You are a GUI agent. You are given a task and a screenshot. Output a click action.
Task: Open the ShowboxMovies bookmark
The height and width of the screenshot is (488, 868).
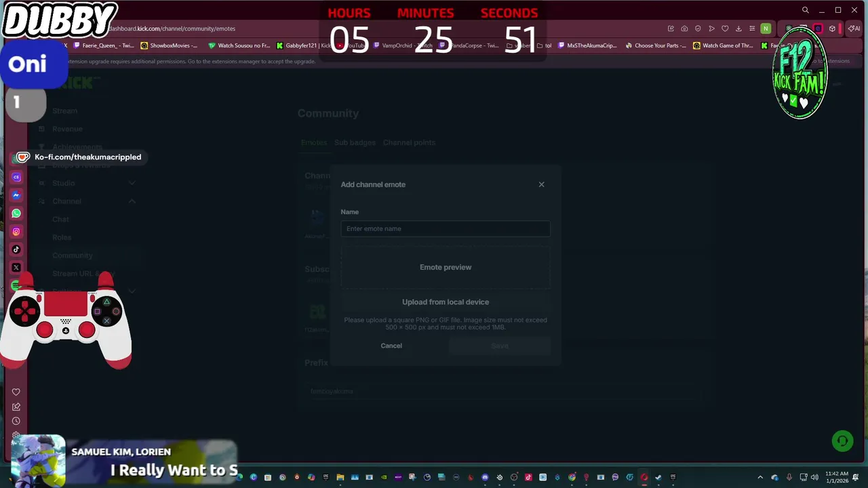tap(169, 45)
